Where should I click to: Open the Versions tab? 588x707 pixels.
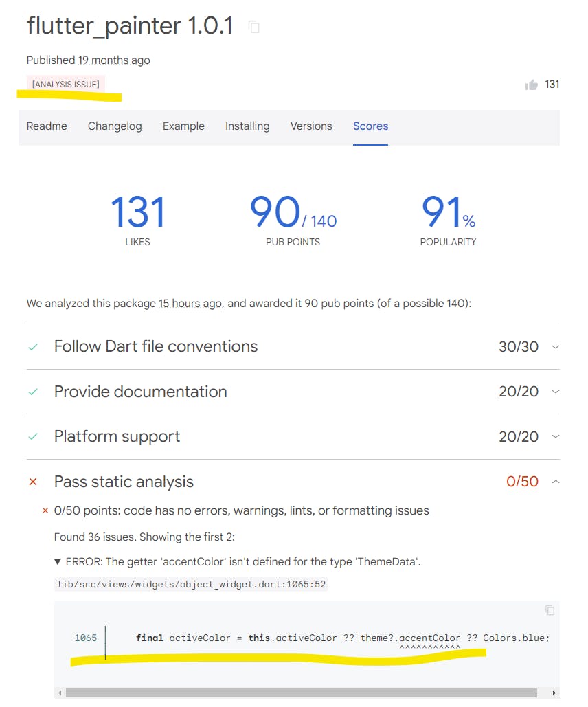pos(311,126)
